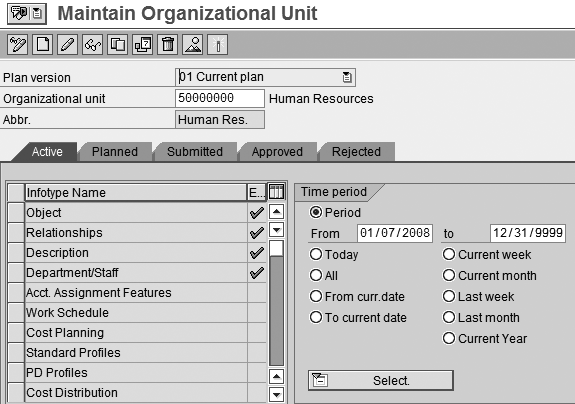Viewport: 575px width, 404px height.
Task: Click the Overview mountain icon in toolbar
Action: point(193,45)
